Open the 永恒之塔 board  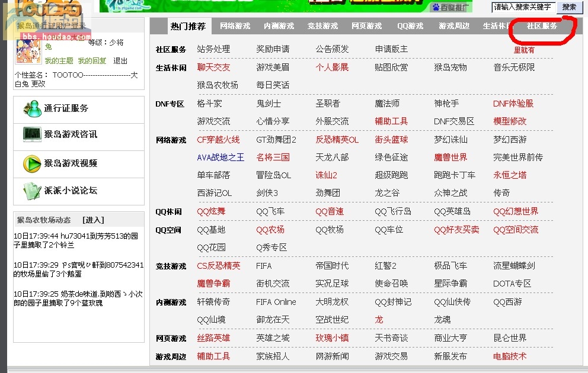click(x=510, y=175)
